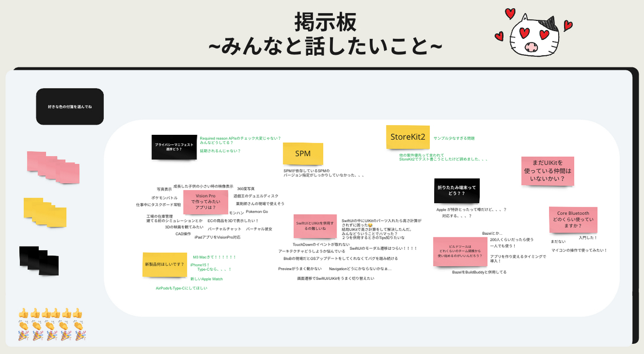Screen dimensions: 644x354
Task: Select the black '好きな色の付箋を選んでね' instruction box
Action: [x=70, y=107]
